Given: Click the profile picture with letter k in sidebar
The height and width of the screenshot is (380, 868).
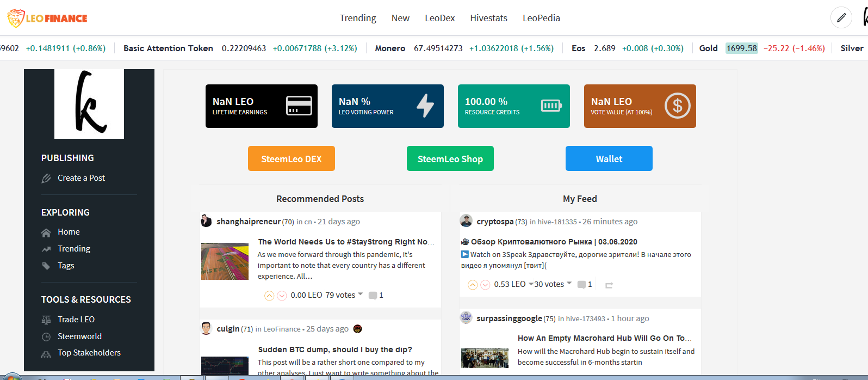Looking at the screenshot, I should tap(89, 104).
